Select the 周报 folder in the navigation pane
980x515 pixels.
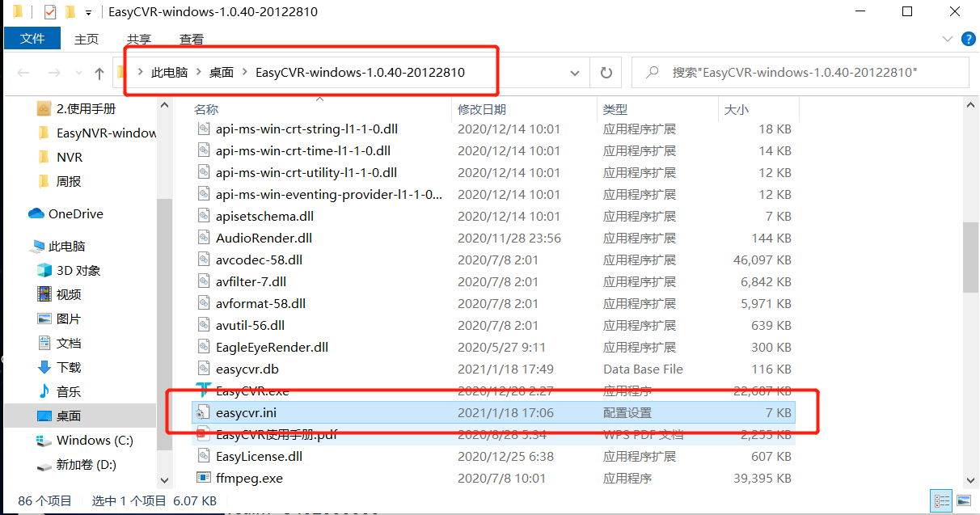coord(69,181)
